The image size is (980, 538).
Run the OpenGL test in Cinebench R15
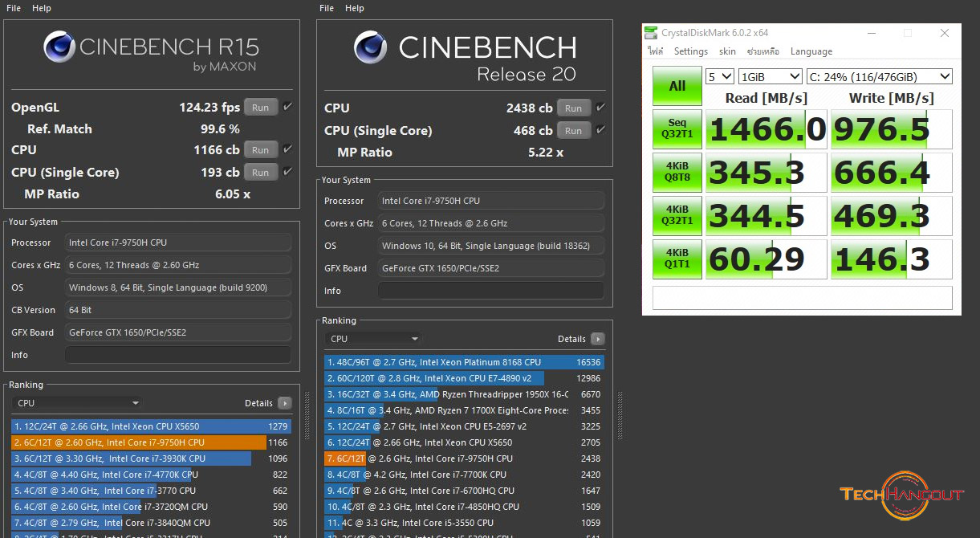click(261, 107)
